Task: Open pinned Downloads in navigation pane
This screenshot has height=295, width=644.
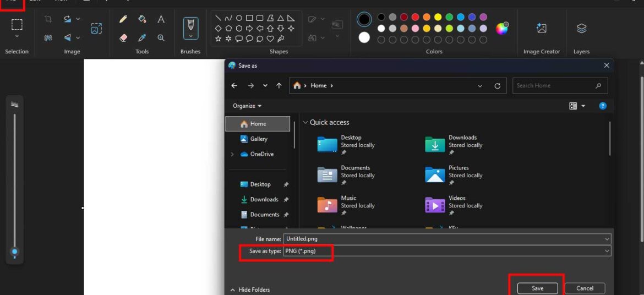Action: 264,199
